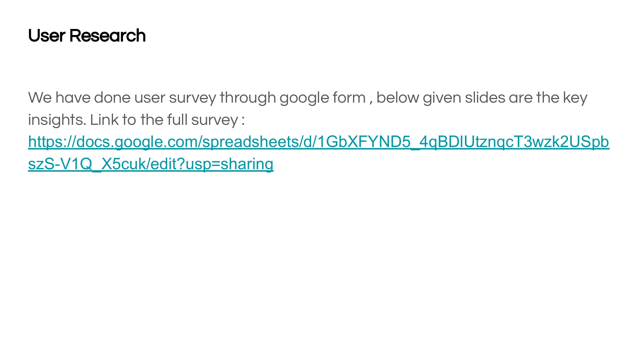Click the word "Research" in the heading
This screenshot has height=362, width=644.
[x=108, y=35]
